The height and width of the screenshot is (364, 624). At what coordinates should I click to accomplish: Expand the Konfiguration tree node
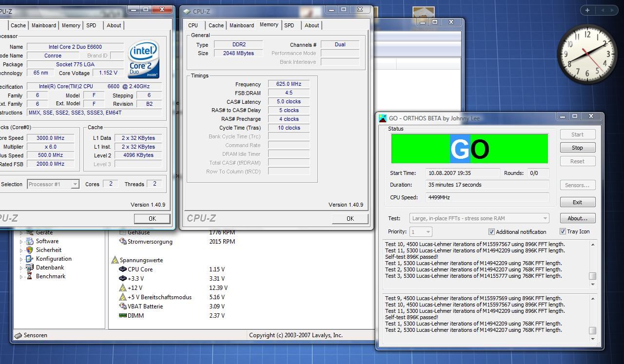coord(21,259)
